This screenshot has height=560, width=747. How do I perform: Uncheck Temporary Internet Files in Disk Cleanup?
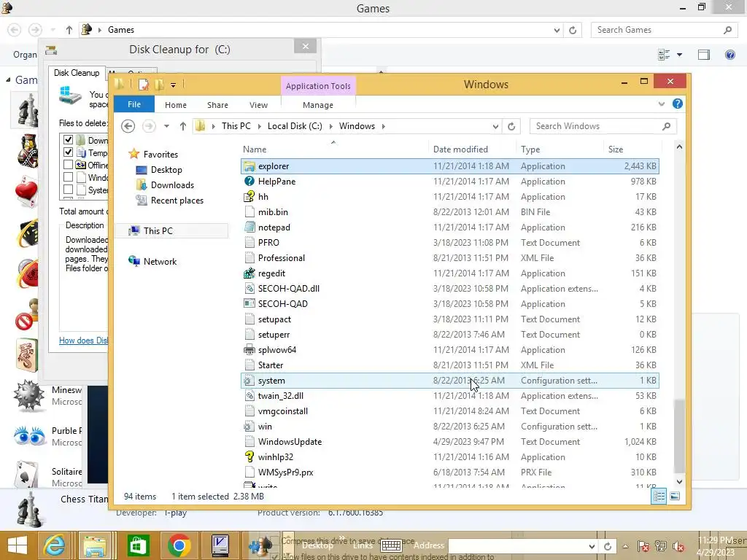(x=68, y=152)
